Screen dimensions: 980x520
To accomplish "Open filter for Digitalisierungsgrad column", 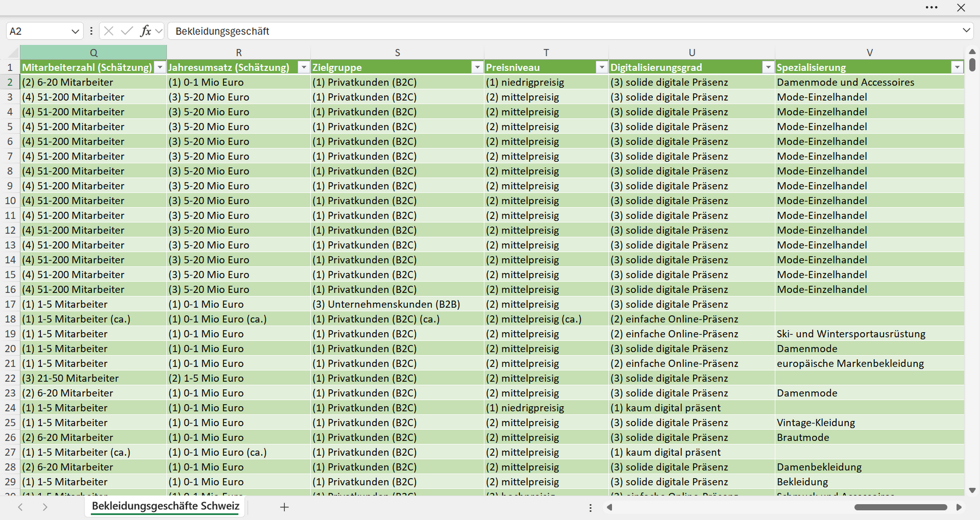I will 768,67.
